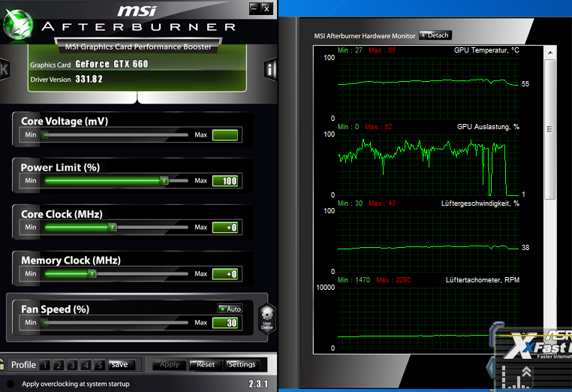Click the Memory Clock slider handle
Image resolution: width=572 pixels, height=392 pixels.
click(92, 274)
